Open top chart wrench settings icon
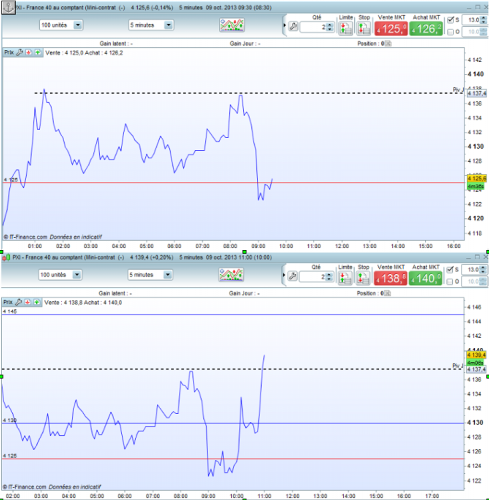 (293, 26)
